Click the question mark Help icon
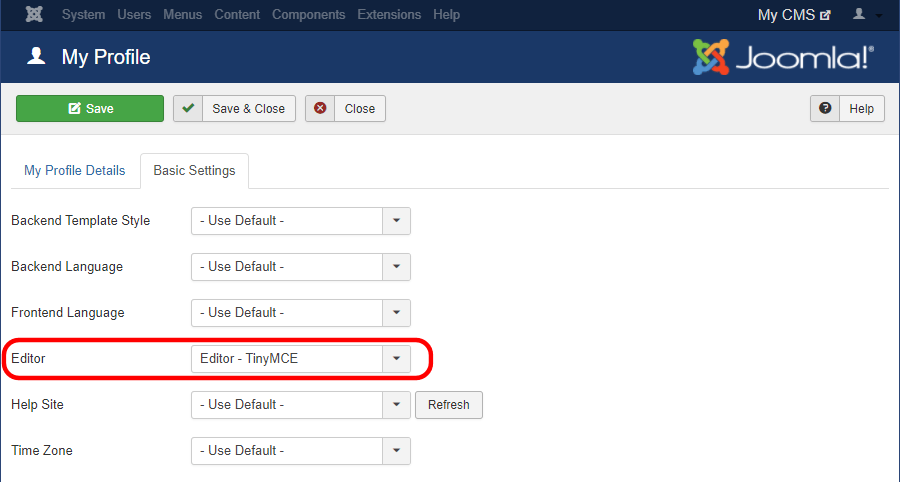 coord(825,108)
